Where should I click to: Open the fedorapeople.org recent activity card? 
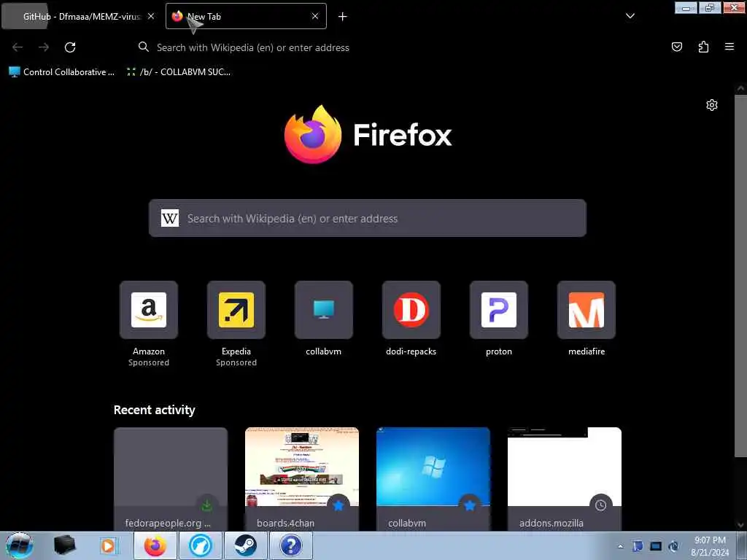click(x=171, y=479)
